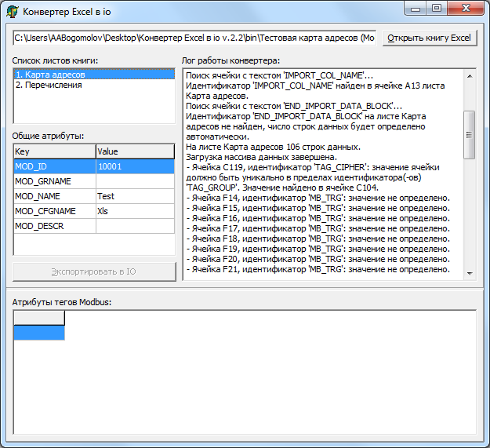
Task: Select '1. Карта адресов' sheet
Action: tap(93, 75)
